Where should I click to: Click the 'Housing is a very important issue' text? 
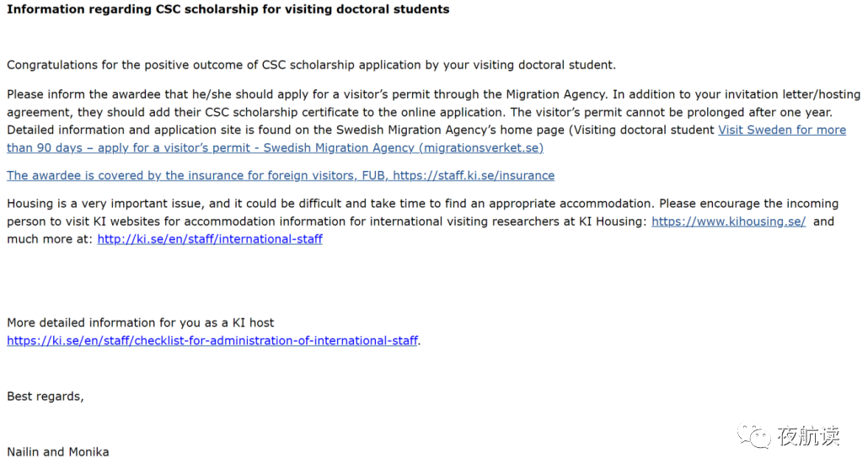tap(169, 204)
